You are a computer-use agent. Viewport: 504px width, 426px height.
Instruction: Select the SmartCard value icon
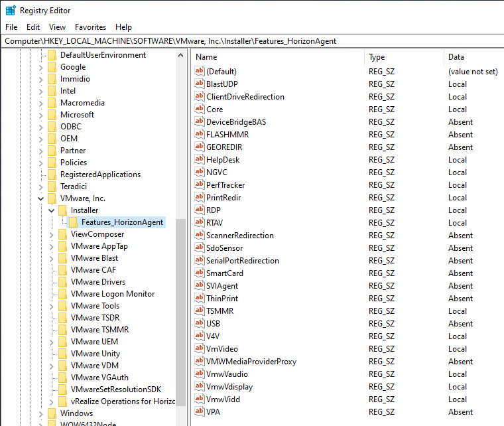200,273
